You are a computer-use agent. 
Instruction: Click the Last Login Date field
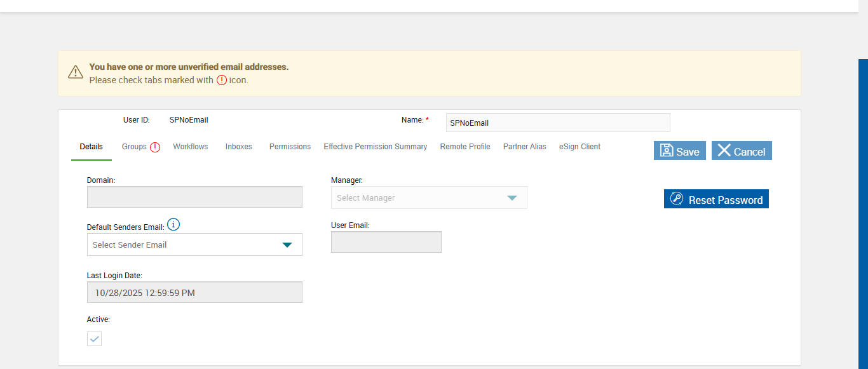pos(194,292)
